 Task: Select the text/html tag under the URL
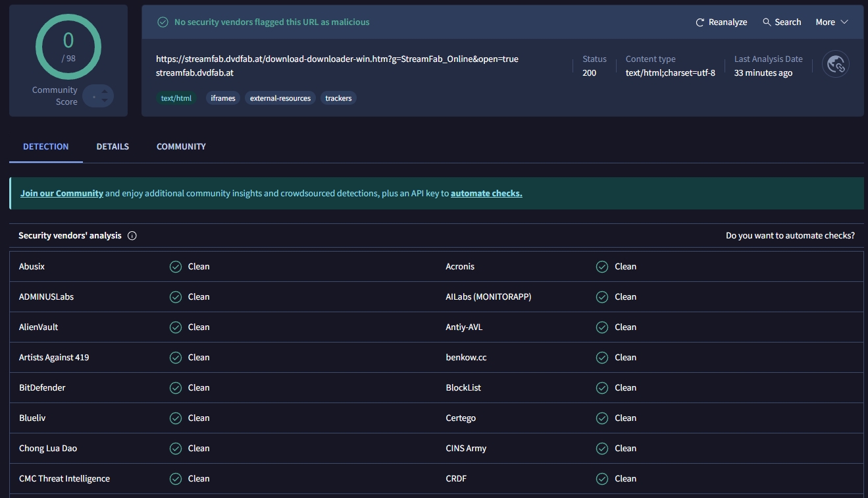(x=176, y=97)
